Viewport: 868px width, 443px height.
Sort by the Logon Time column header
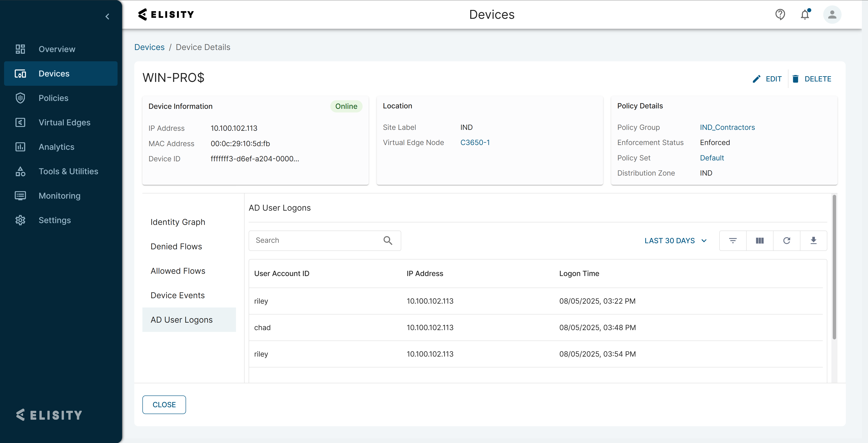pos(579,274)
